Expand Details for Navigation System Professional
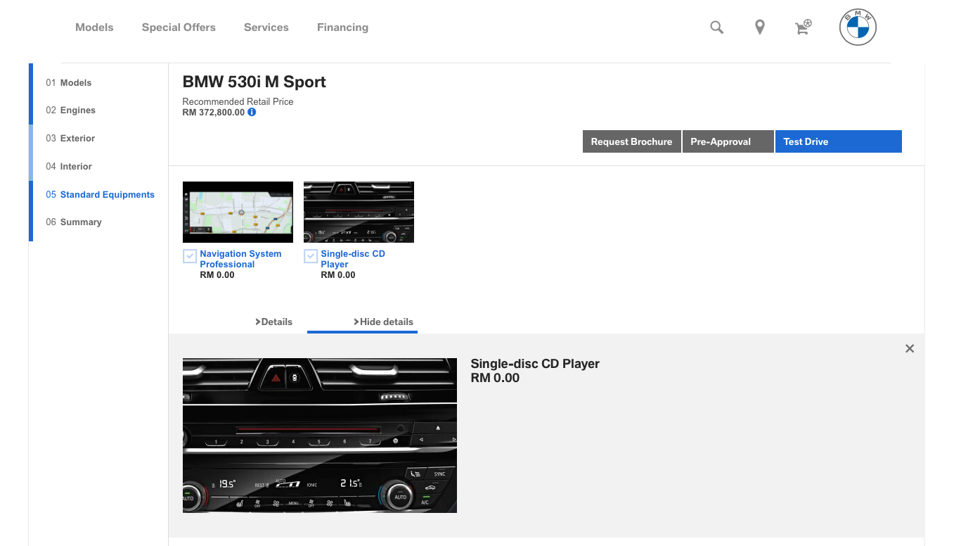This screenshot has height=546, width=980. point(273,322)
